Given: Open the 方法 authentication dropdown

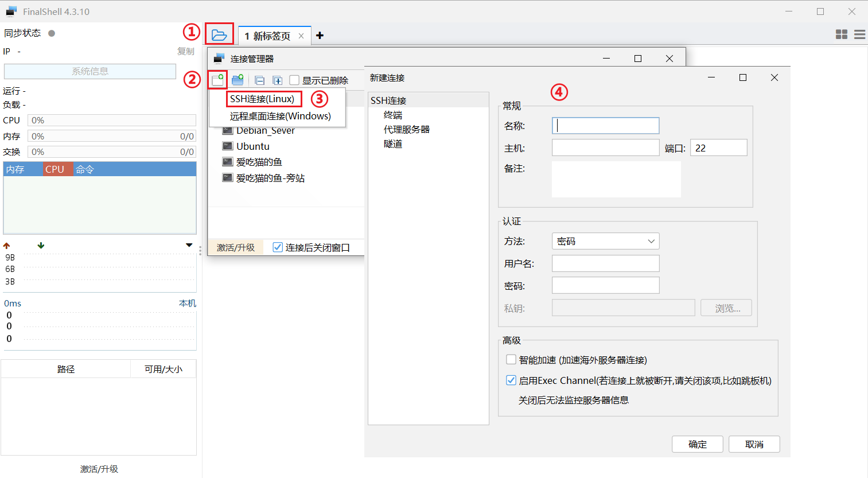Looking at the screenshot, I should pos(605,241).
